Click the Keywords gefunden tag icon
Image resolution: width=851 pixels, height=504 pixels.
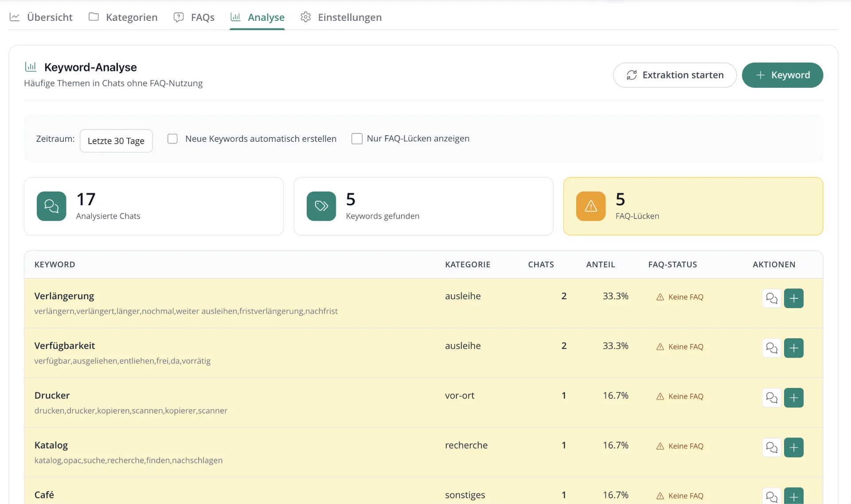321,206
